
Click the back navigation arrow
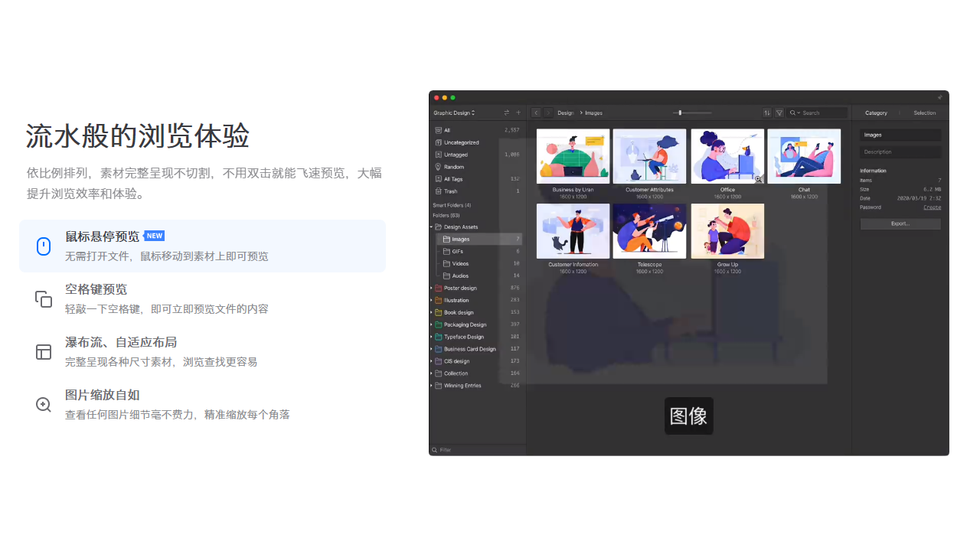[535, 112]
